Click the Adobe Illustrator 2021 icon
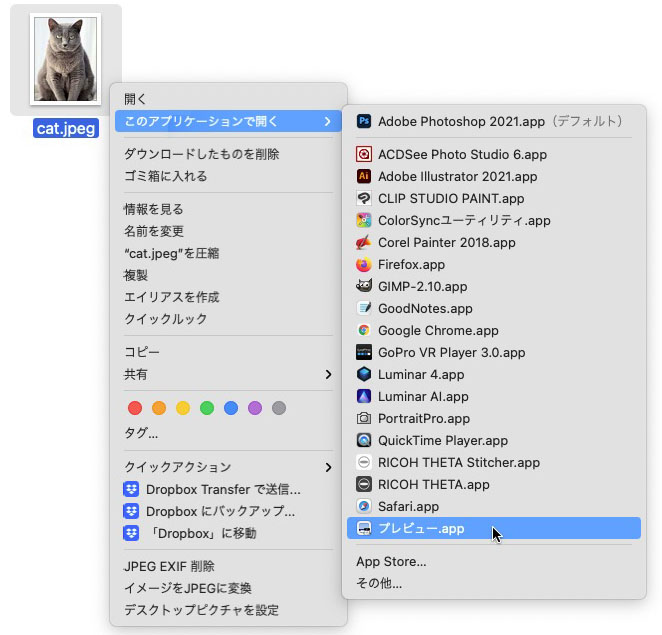Screen dimensions: 662x635 tap(364, 176)
